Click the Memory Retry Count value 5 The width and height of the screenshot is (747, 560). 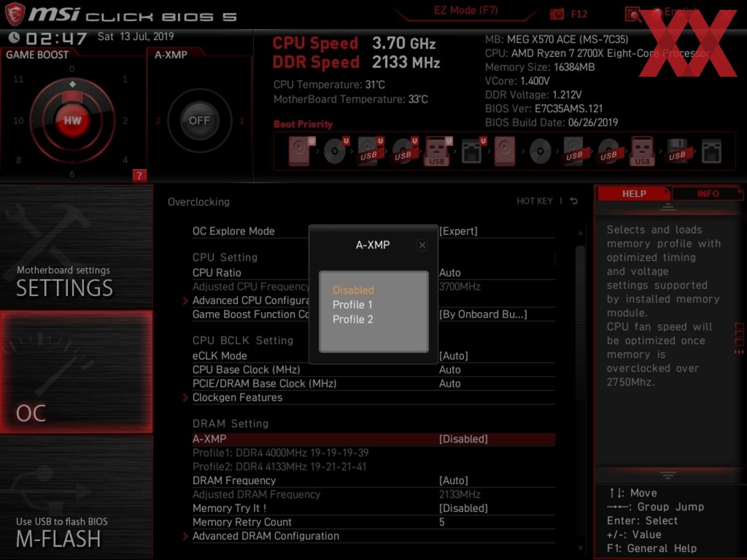pyautogui.click(x=442, y=522)
